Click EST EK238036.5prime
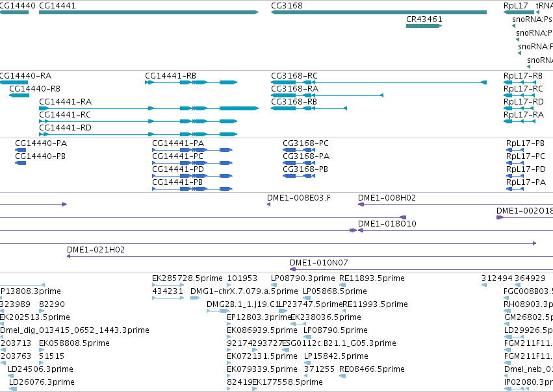Screen dimensions: 553x392 [x=298, y=324]
